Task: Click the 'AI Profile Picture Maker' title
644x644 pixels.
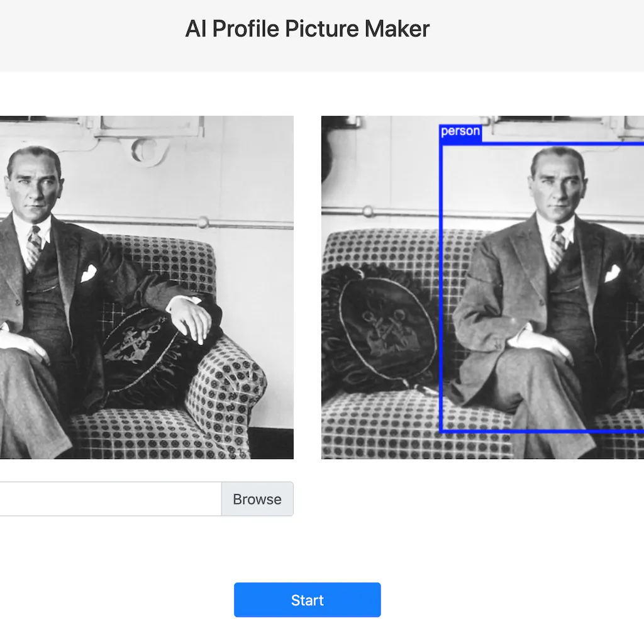Action: click(307, 28)
